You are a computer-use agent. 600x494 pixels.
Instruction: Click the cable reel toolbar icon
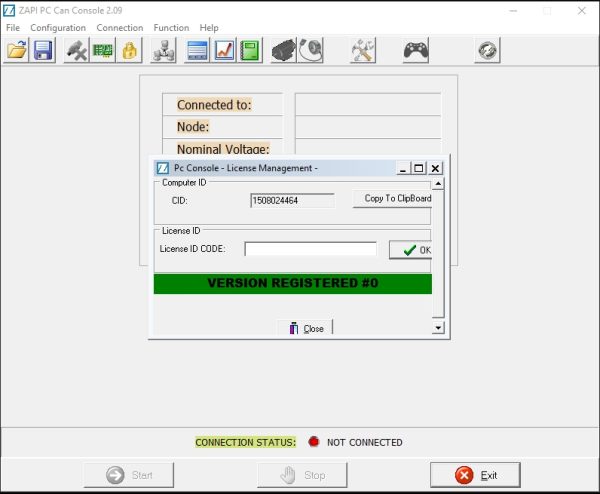coord(310,50)
